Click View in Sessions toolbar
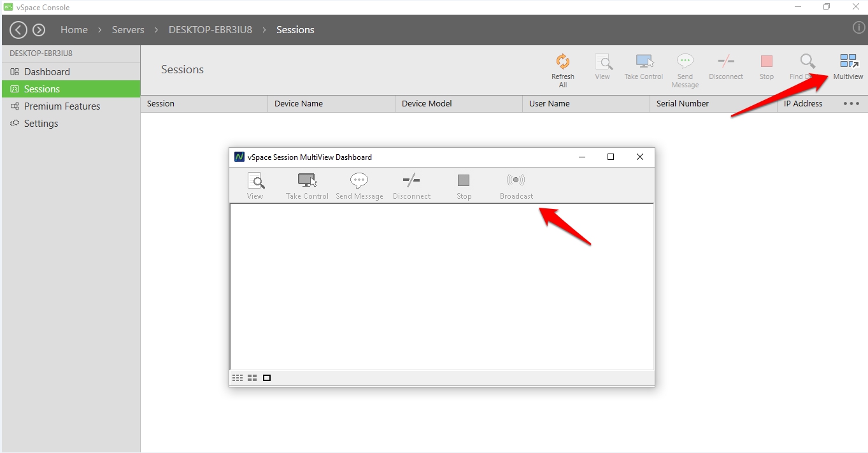The height and width of the screenshot is (453, 868). point(602,67)
